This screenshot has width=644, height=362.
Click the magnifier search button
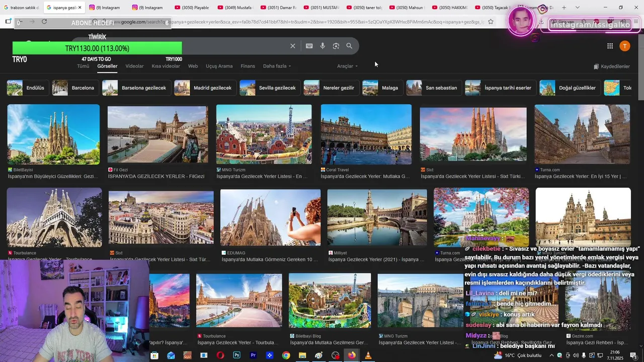pos(349,46)
